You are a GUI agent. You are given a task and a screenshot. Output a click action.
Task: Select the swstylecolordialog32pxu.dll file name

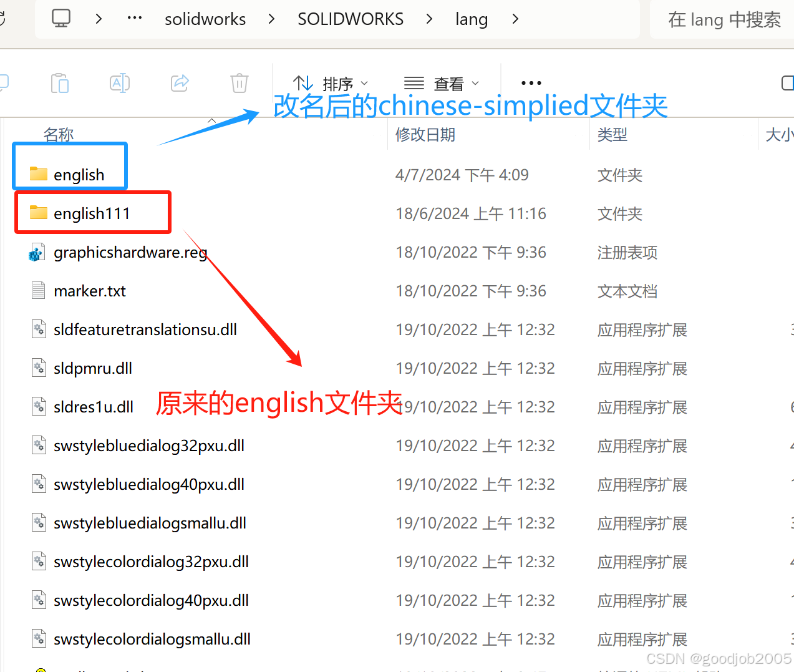(x=151, y=562)
